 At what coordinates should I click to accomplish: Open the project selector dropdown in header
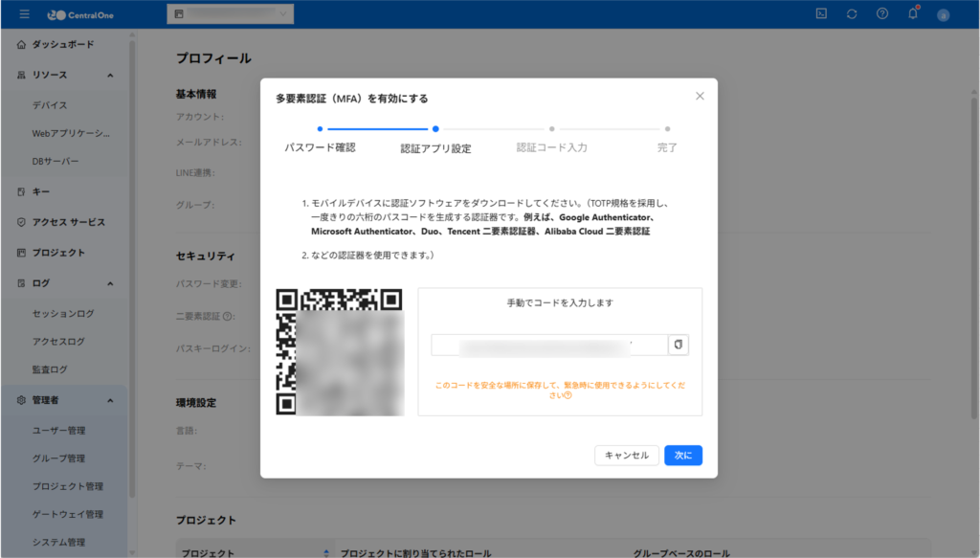coord(230,13)
